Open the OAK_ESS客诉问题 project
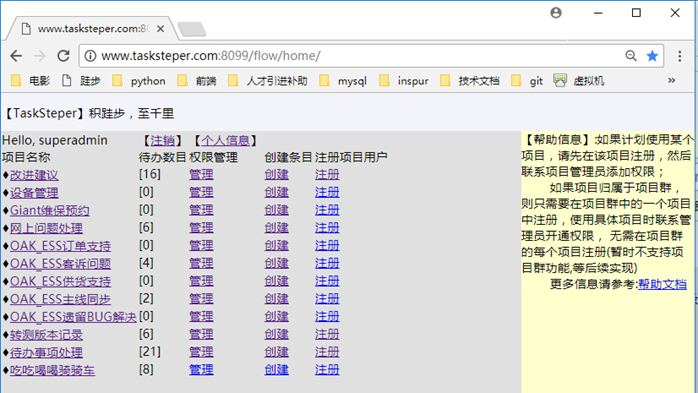This screenshot has height=393, width=698. click(x=61, y=263)
